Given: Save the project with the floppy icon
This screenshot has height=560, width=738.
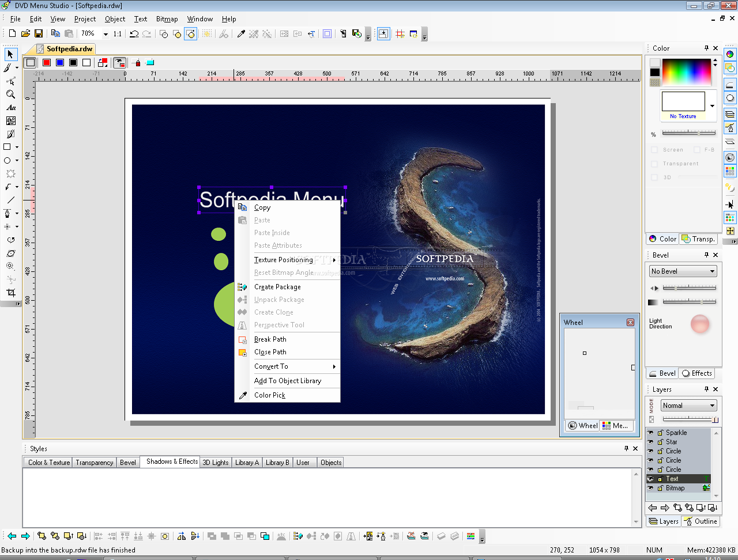Looking at the screenshot, I should point(39,34).
